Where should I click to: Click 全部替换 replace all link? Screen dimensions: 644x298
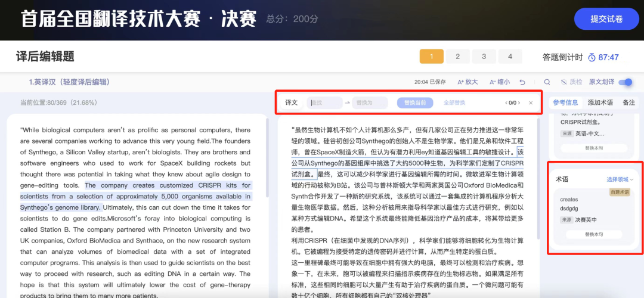click(x=454, y=103)
